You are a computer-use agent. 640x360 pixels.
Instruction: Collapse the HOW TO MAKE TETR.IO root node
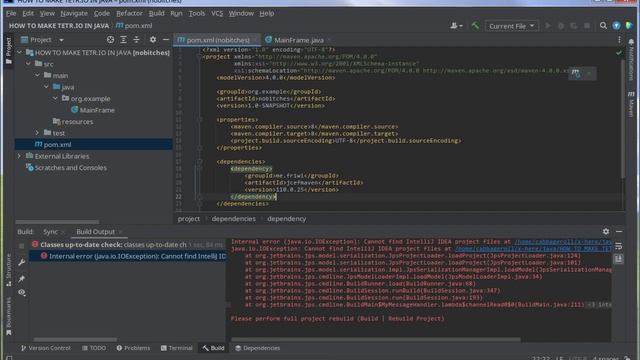[x=19, y=53]
